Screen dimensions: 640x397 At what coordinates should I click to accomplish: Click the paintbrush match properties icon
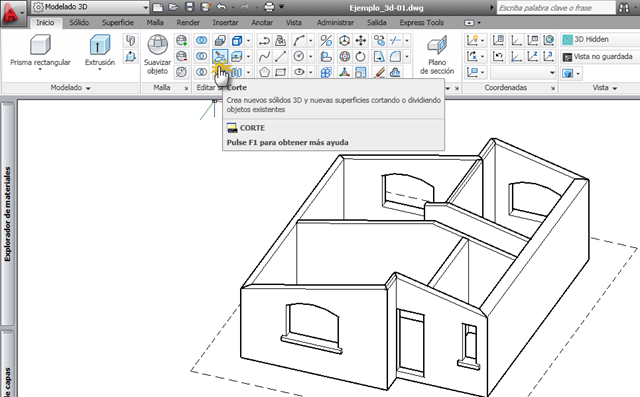click(x=380, y=73)
